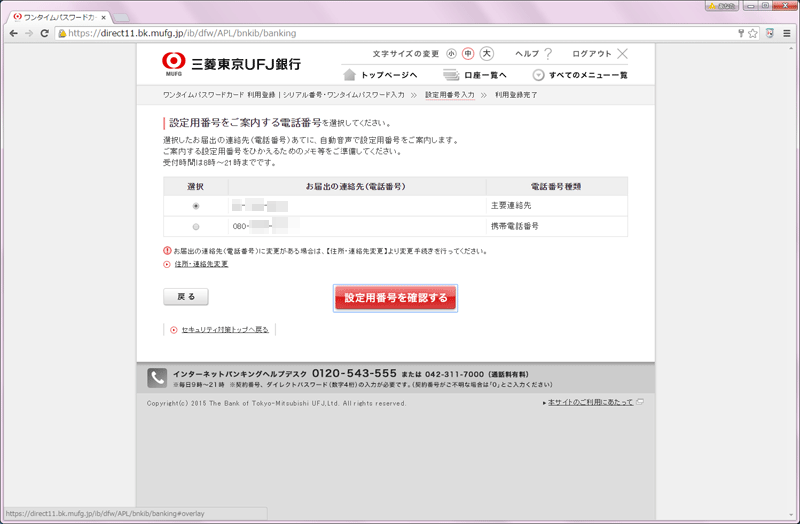Click the home icon for トップページへ

point(349,75)
